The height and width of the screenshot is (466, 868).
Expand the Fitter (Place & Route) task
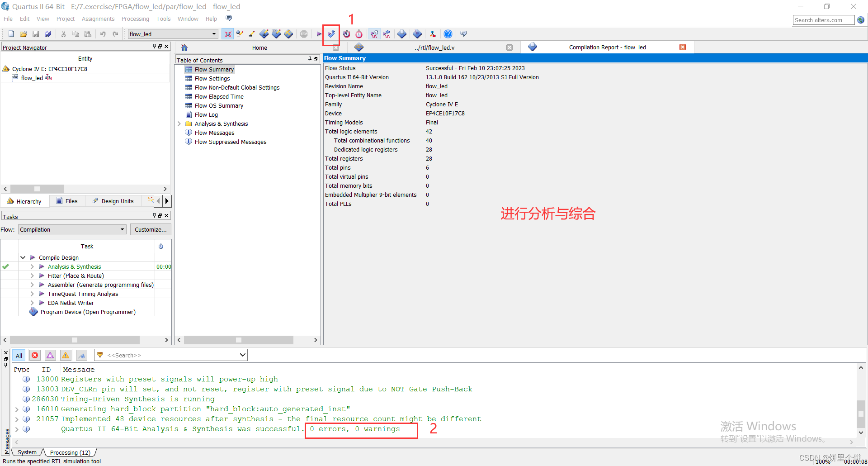(32, 276)
